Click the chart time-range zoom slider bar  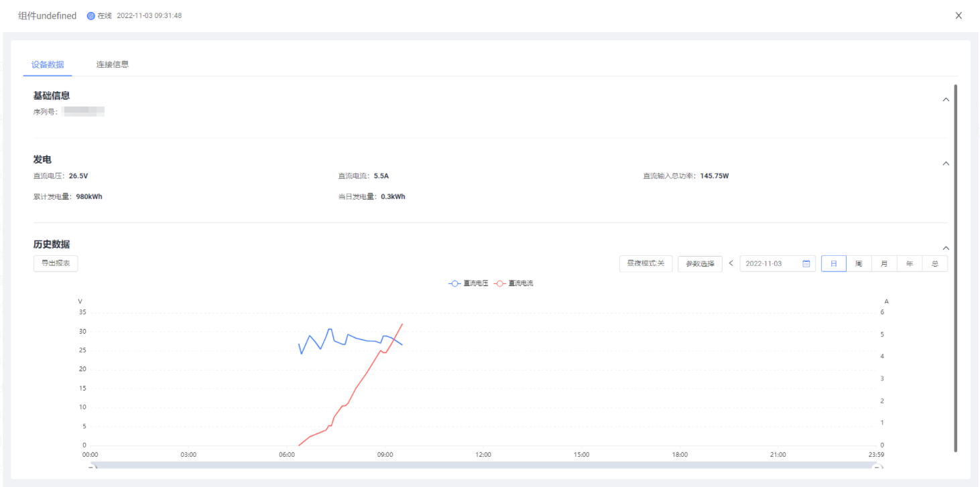pos(485,465)
